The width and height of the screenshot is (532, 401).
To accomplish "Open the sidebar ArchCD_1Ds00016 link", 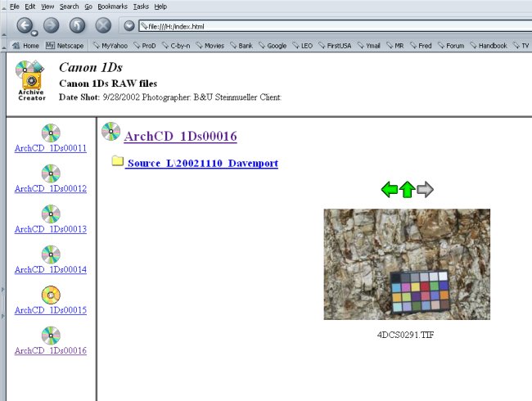I will (51, 351).
